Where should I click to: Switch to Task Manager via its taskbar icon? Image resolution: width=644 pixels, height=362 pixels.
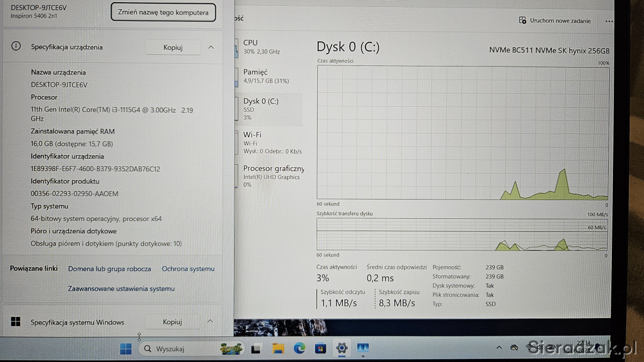click(x=363, y=349)
